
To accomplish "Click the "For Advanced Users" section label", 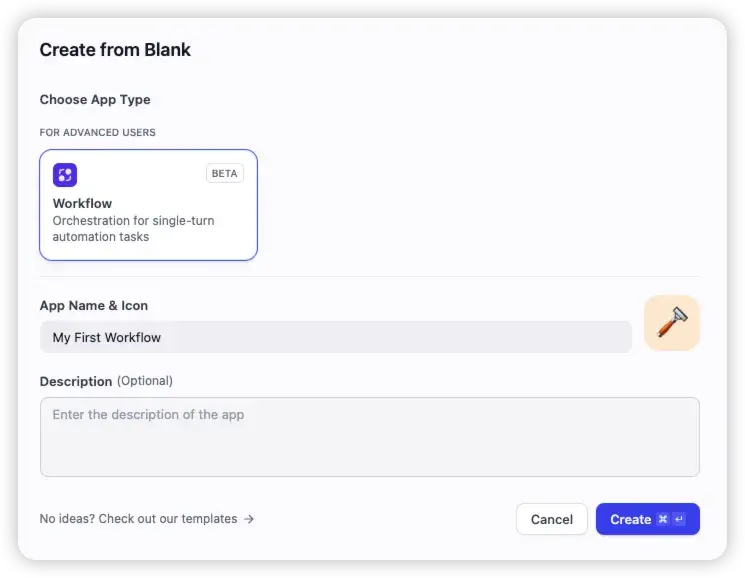I will [x=98, y=132].
